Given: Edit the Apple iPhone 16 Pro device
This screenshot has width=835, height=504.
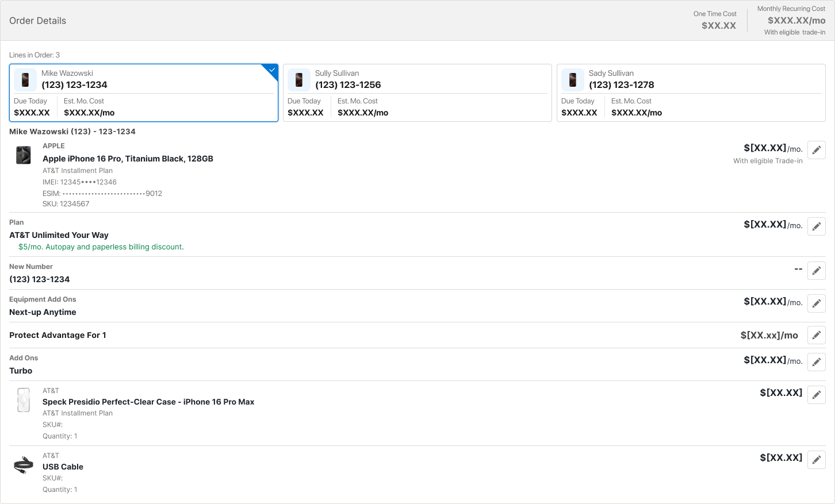Looking at the screenshot, I should coord(817,150).
